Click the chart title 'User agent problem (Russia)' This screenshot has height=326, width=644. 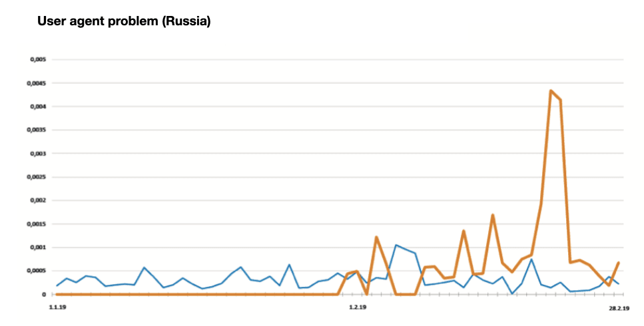point(124,21)
